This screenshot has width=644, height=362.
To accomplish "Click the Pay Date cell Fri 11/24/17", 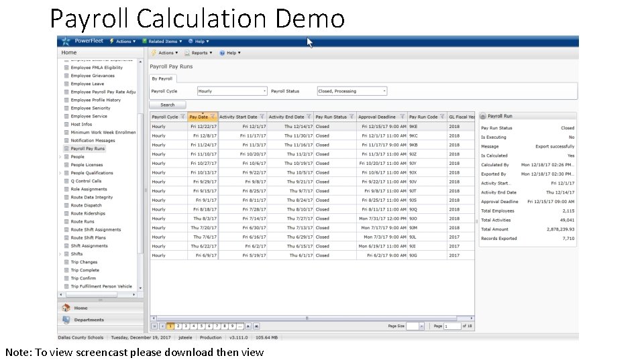I will tap(203, 145).
